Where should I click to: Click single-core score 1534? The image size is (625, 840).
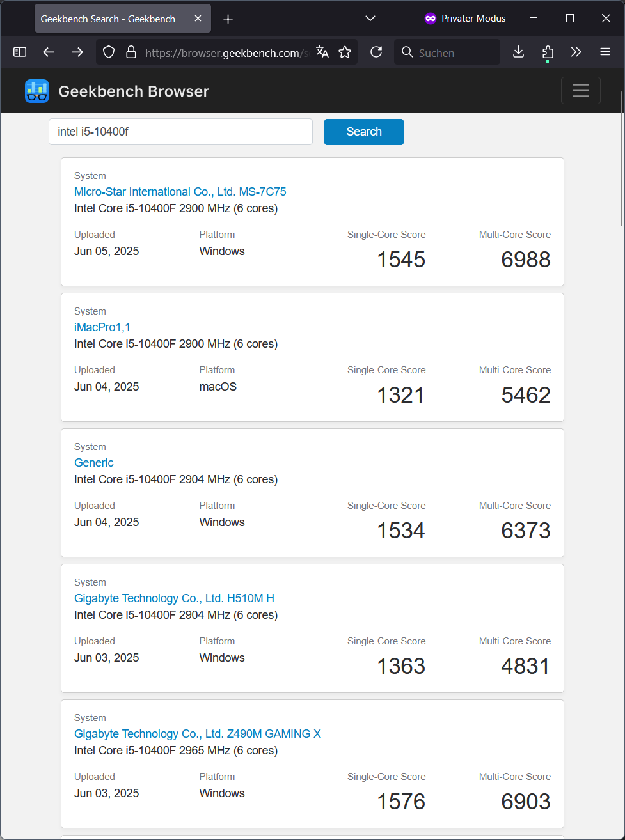(x=401, y=531)
